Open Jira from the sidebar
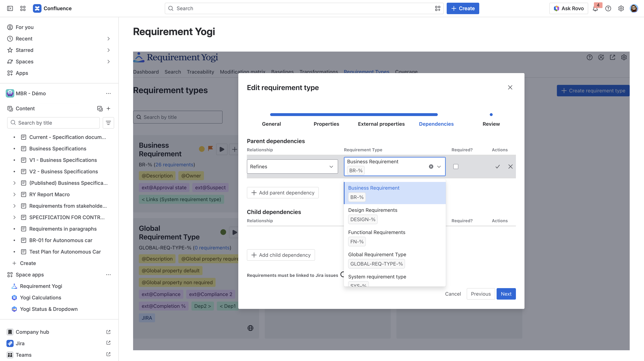 (x=20, y=343)
